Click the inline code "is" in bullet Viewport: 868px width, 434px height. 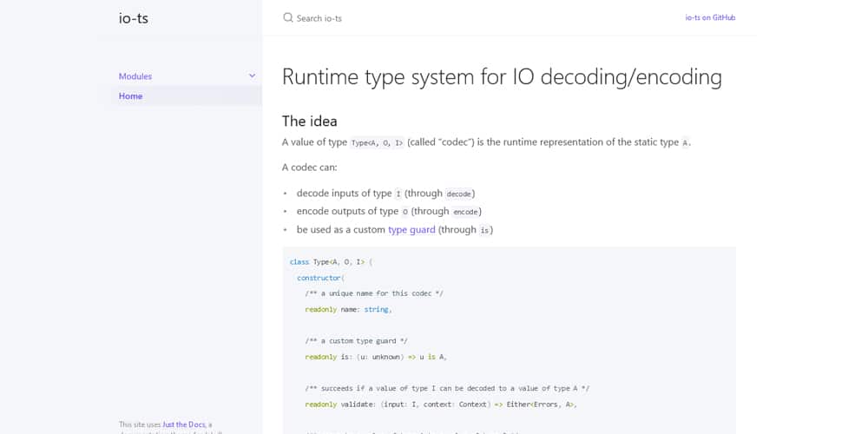[x=484, y=230]
